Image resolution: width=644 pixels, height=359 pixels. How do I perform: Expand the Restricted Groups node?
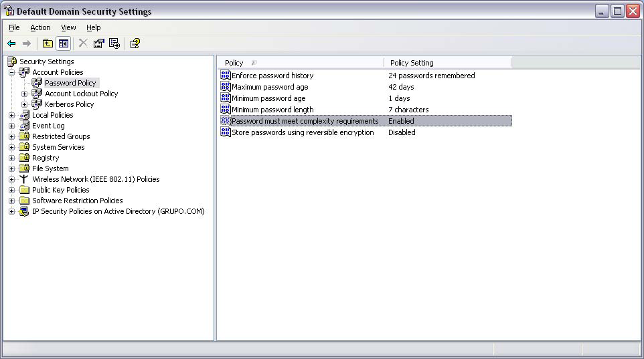[11, 136]
